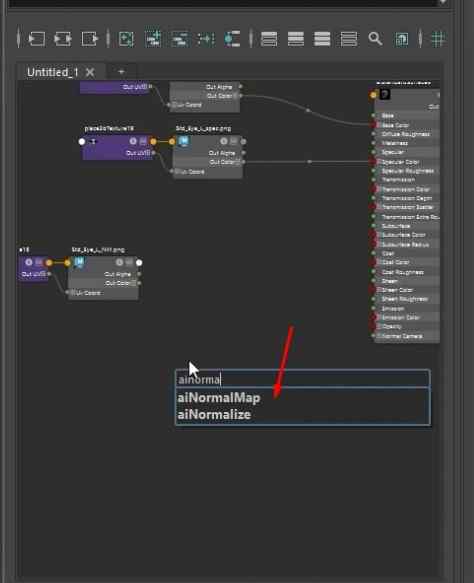
Task: Click Out Color on Std_Eye_L_nml.png node
Action: (118, 283)
